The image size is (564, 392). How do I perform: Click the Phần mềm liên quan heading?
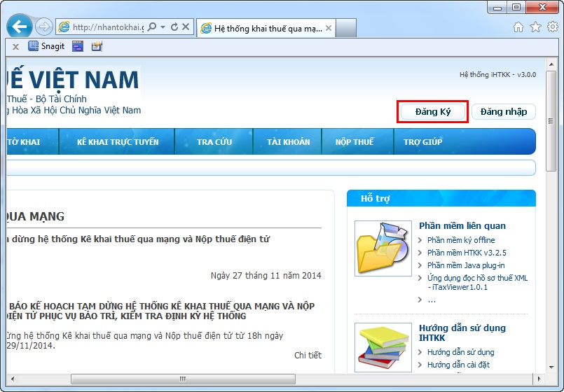pyautogui.click(x=462, y=225)
